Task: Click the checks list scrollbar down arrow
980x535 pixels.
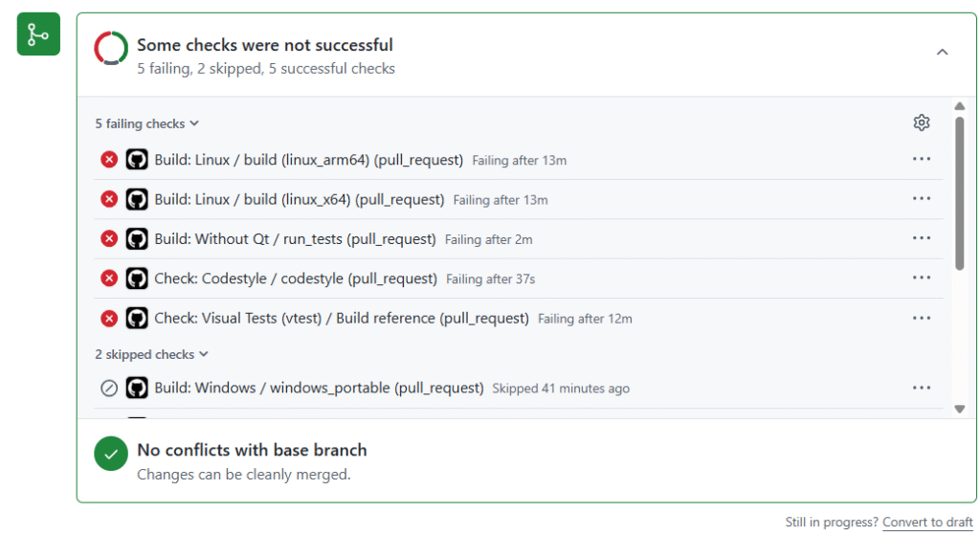Action: 960,409
